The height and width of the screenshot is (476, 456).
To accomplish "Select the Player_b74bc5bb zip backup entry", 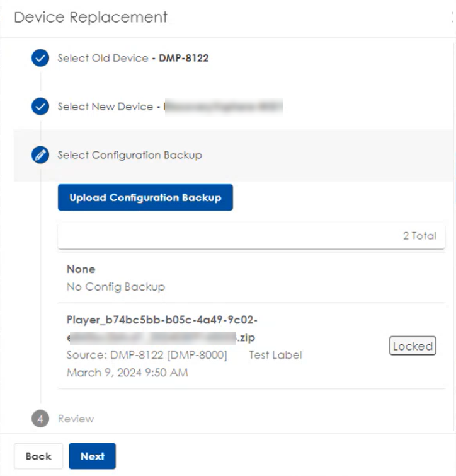I will point(251,345).
